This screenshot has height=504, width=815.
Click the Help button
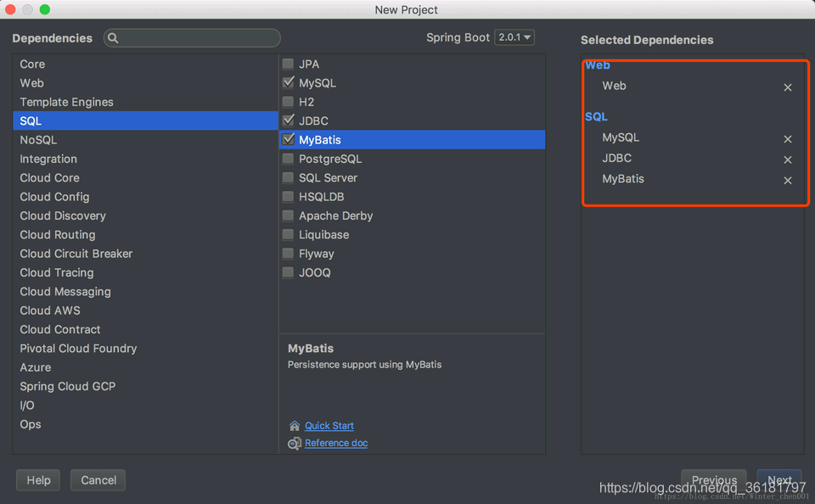click(x=38, y=480)
